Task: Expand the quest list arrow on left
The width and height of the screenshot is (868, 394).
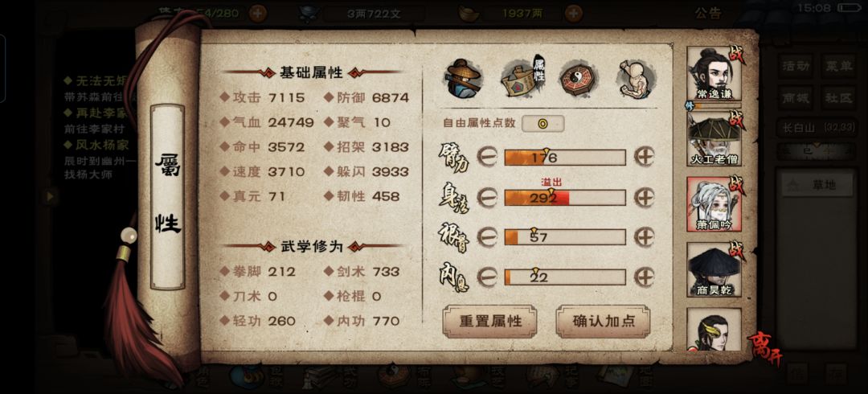Action: [51, 195]
